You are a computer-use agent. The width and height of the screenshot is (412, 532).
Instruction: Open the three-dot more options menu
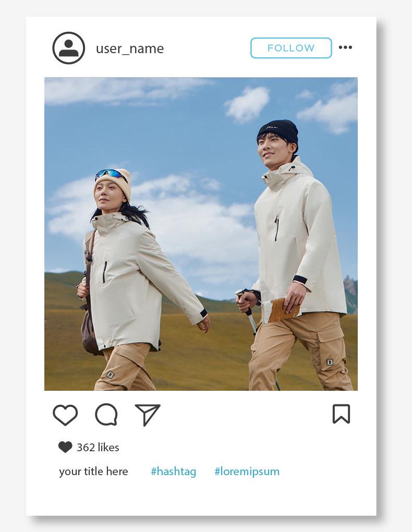pos(345,47)
